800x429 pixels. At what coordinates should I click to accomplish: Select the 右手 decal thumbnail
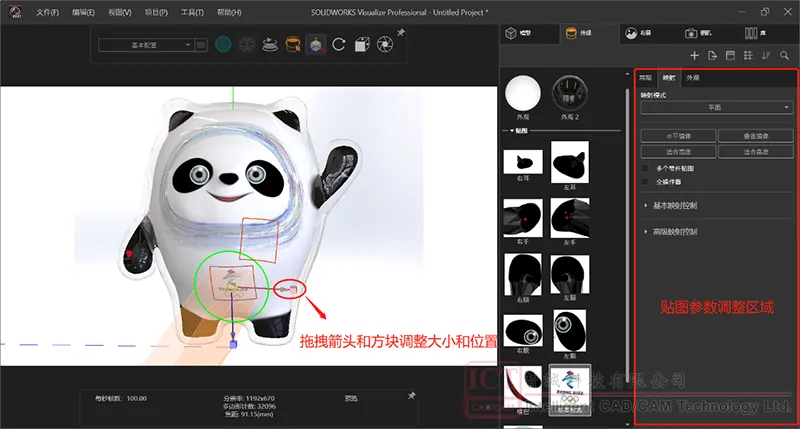(523, 218)
